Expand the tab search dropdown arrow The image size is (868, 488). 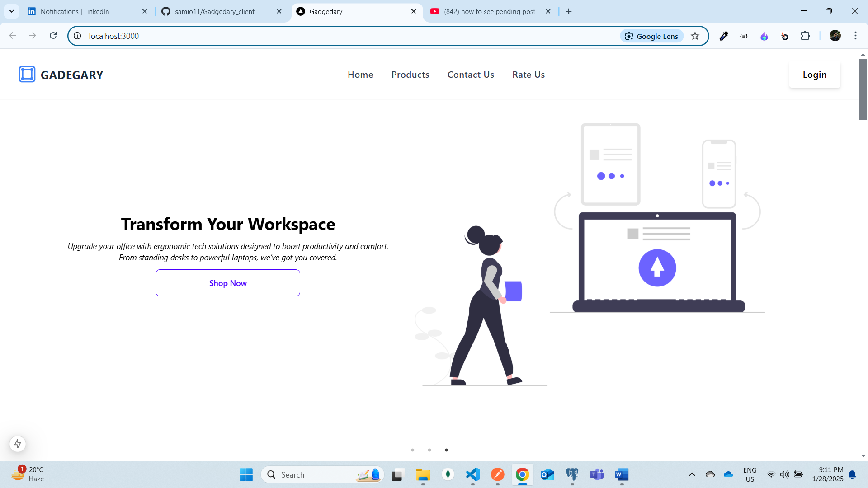pos(12,11)
